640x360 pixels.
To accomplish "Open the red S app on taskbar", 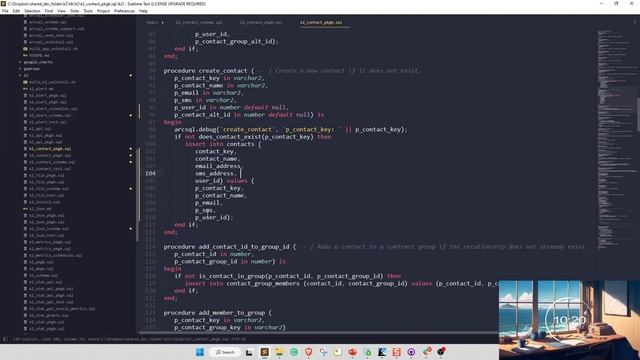I will coord(396,352).
